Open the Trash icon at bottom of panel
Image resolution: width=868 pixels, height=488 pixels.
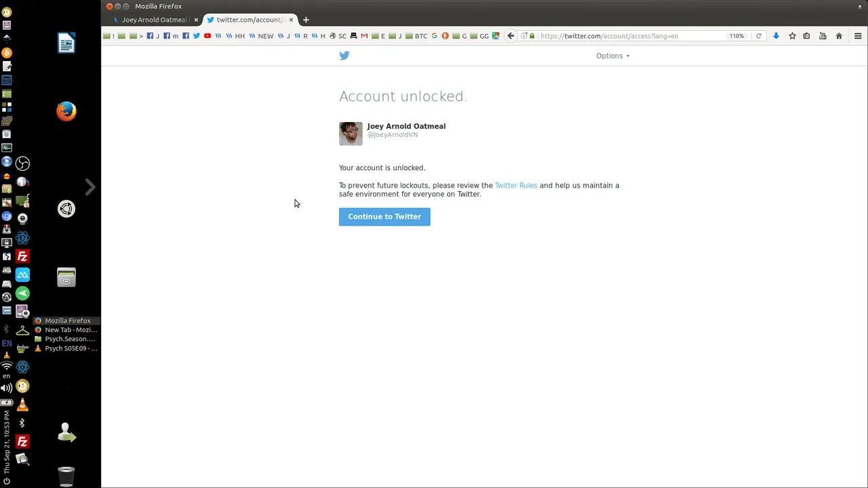pyautogui.click(x=66, y=476)
